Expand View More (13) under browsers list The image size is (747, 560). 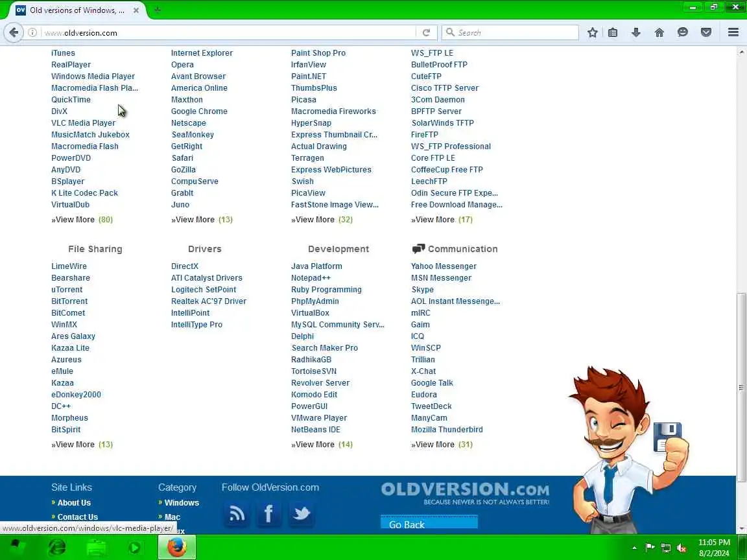[202, 220]
